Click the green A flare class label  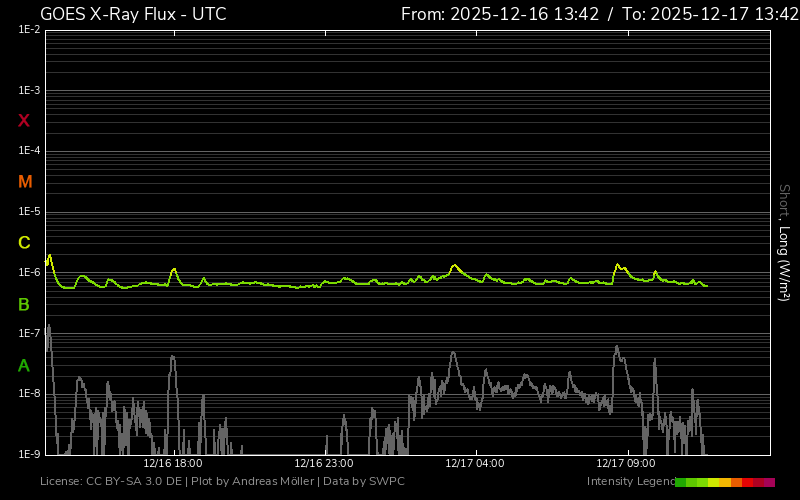point(24,365)
